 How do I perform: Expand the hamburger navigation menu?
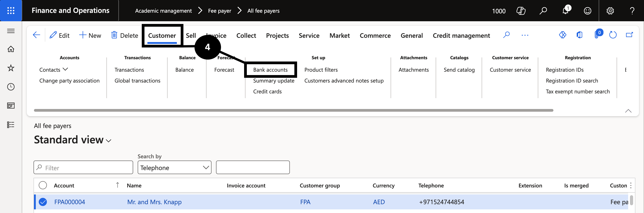[11, 31]
